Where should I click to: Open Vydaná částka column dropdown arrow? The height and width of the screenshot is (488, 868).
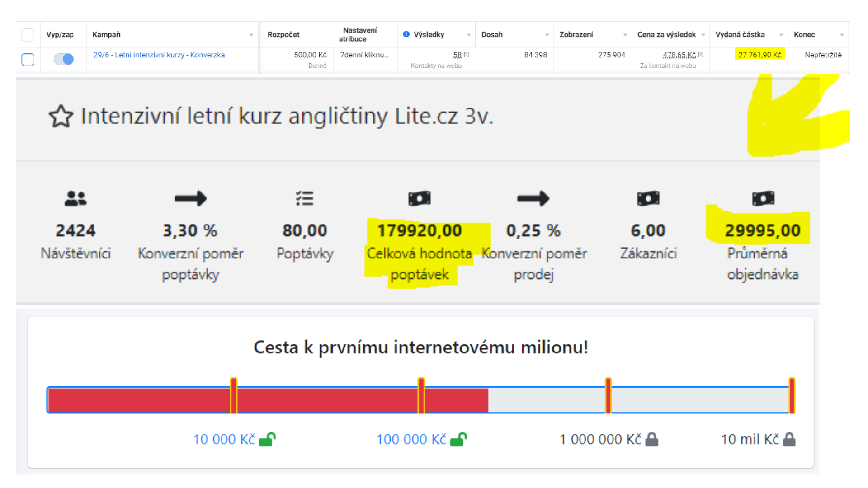click(x=781, y=35)
